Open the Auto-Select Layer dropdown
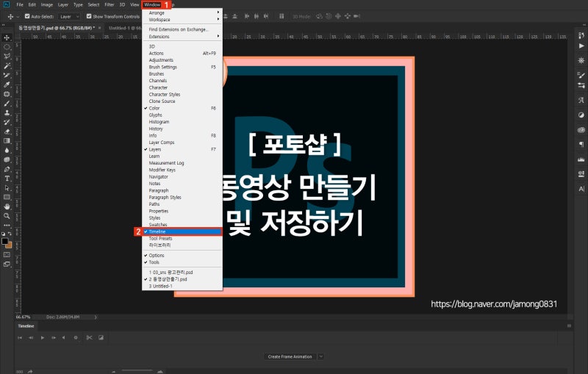 point(69,16)
